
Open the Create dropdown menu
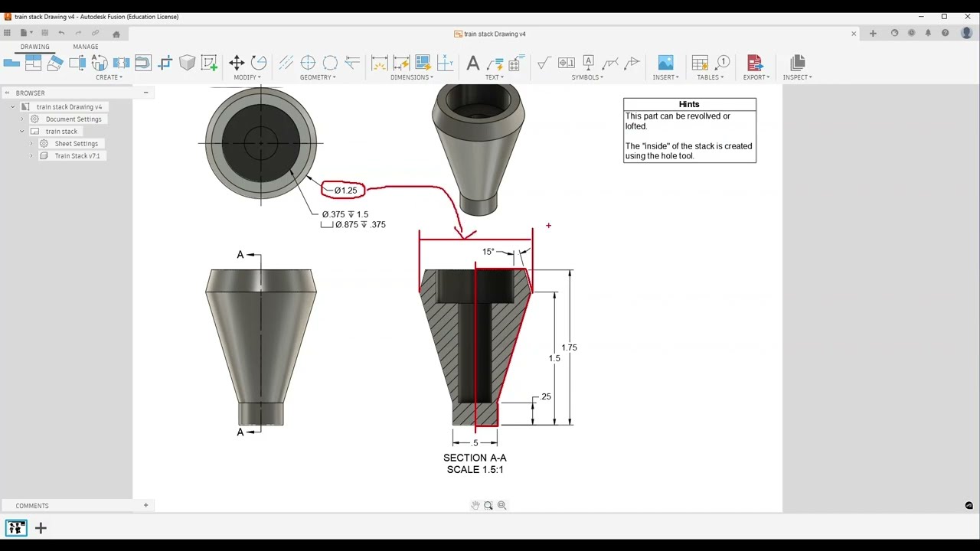pyautogui.click(x=109, y=77)
